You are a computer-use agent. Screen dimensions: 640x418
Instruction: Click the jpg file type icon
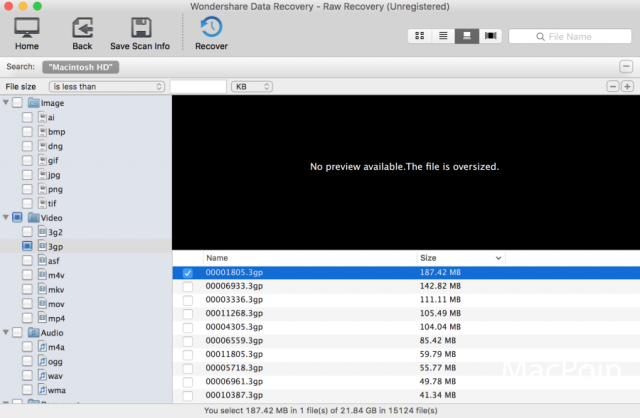coord(42,174)
